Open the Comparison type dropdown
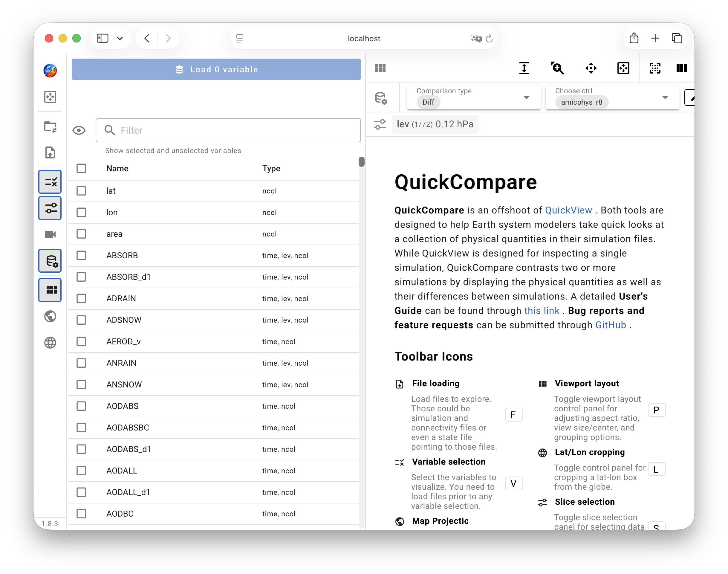The height and width of the screenshot is (574, 728). [474, 97]
